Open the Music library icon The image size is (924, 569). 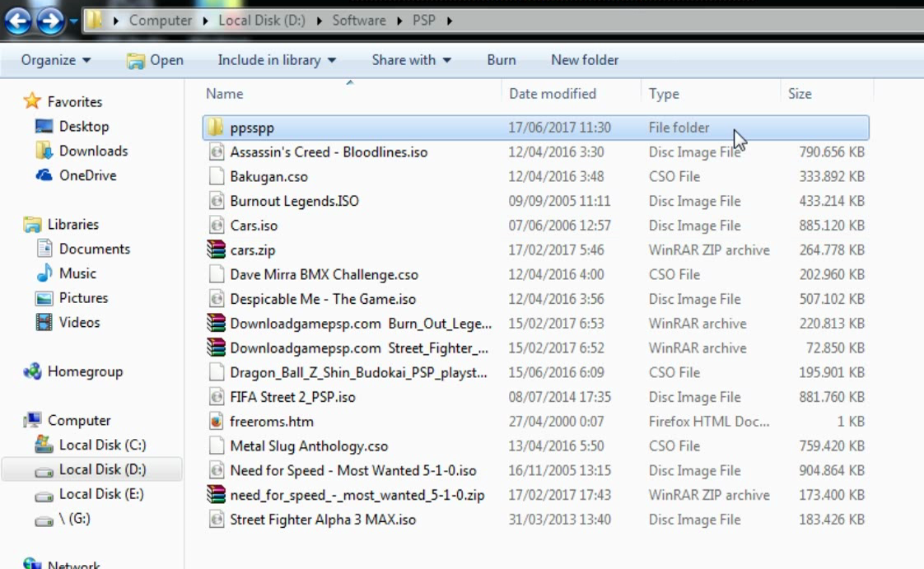pyautogui.click(x=44, y=273)
